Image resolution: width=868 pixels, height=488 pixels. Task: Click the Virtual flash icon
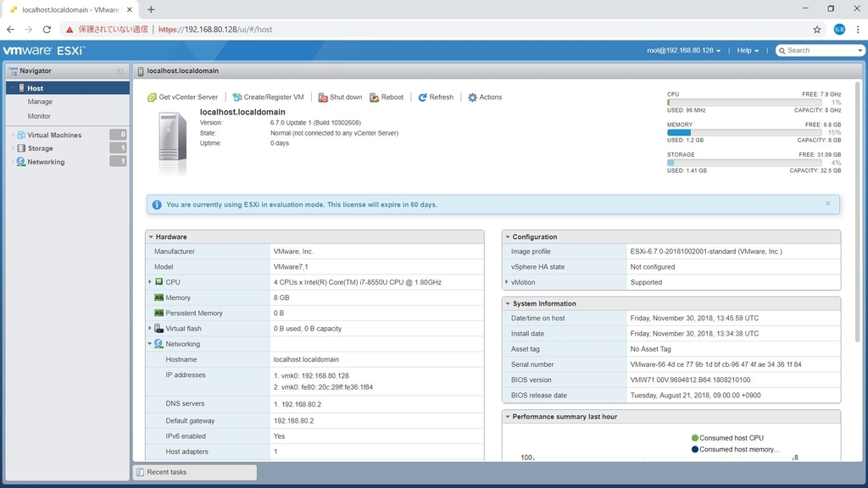pyautogui.click(x=159, y=328)
